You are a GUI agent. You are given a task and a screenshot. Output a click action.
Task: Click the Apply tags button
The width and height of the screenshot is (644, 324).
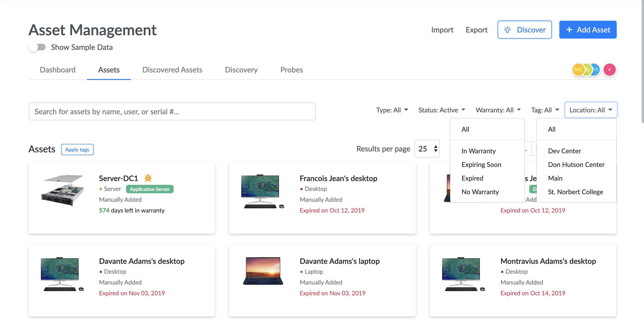point(77,149)
